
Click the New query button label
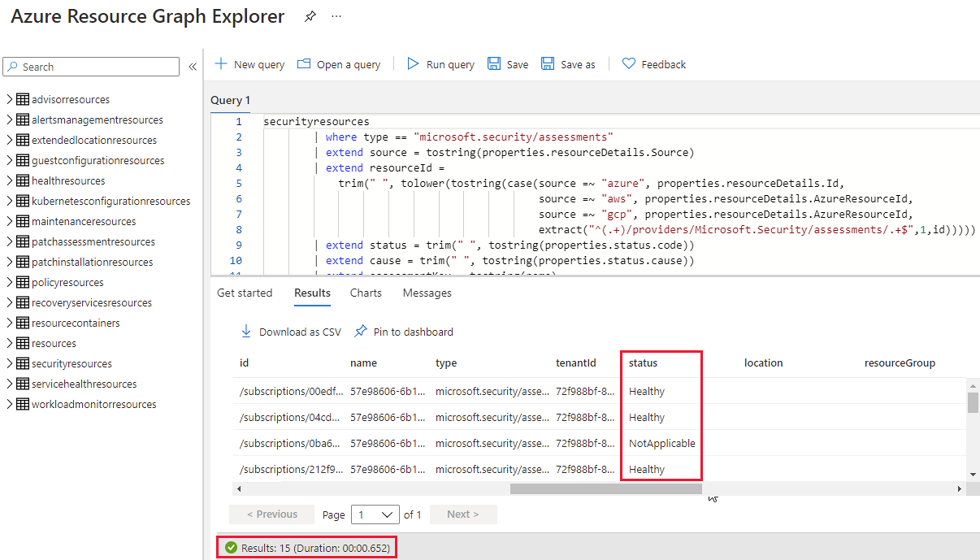tap(259, 64)
